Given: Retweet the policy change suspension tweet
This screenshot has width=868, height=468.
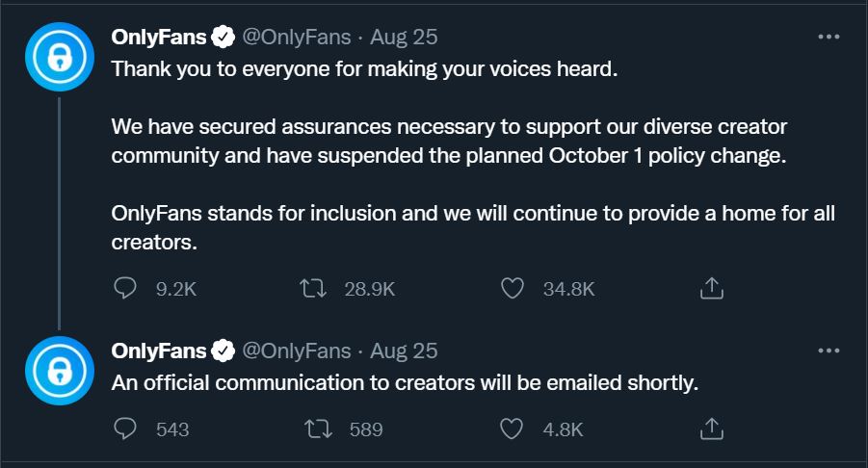Looking at the screenshot, I should pos(315,287).
